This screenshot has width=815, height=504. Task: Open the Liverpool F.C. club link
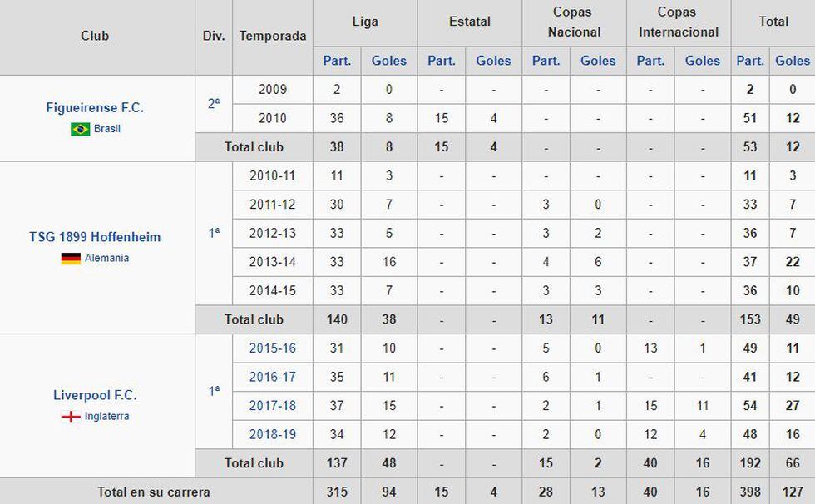click(95, 395)
